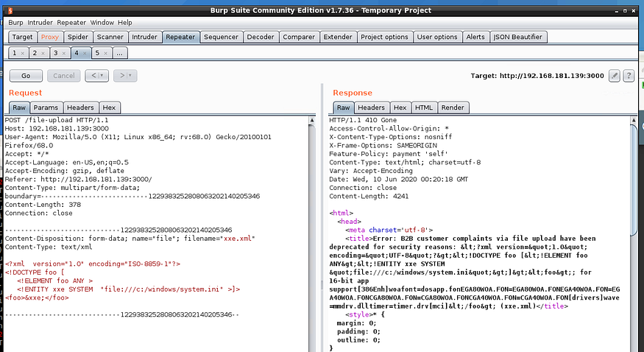Click the ENTITY xxe SYSTEM payload line
Screen dimensions: 644x352
pos(129,289)
